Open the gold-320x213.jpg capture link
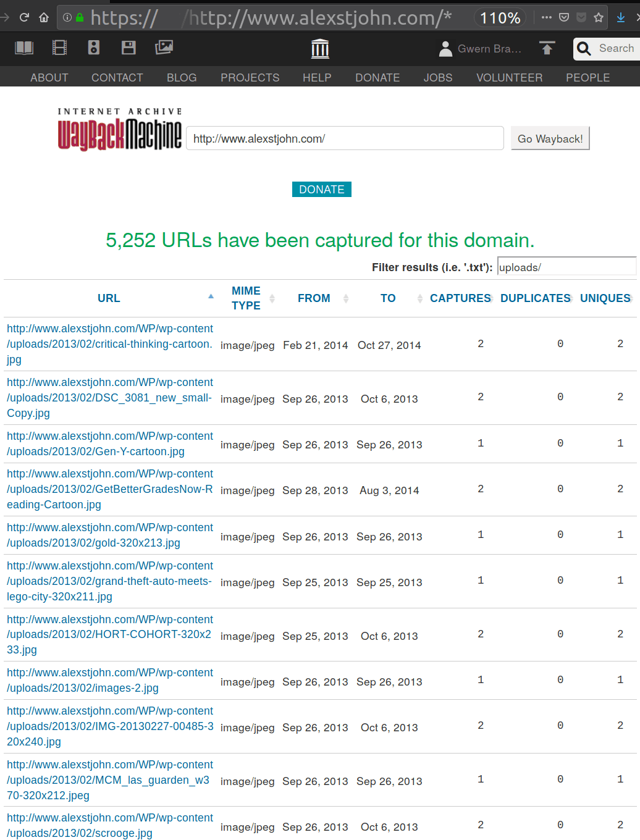The height and width of the screenshot is (840, 640). (x=110, y=535)
